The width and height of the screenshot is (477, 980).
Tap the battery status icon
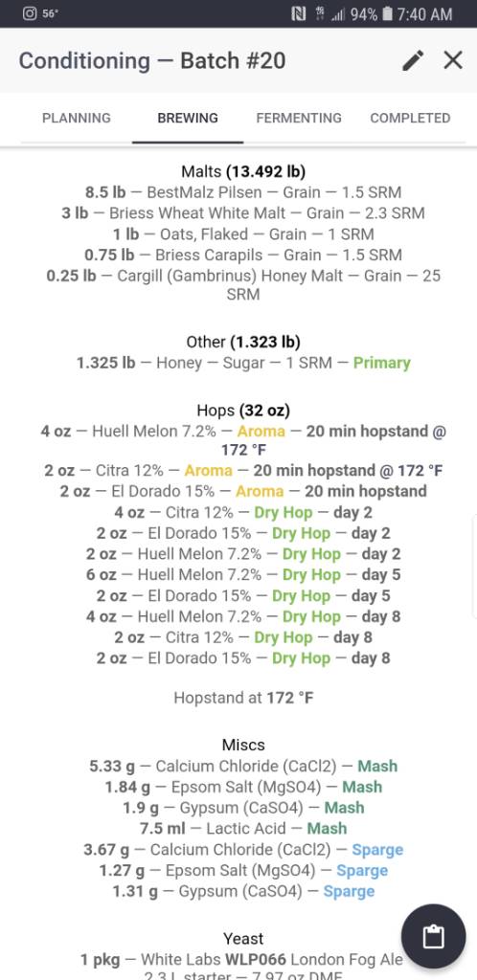pos(387,13)
